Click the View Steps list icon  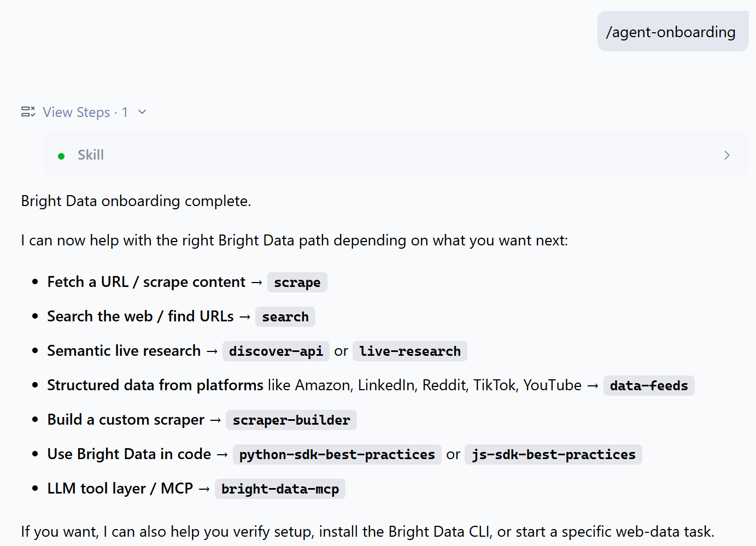(28, 112)
